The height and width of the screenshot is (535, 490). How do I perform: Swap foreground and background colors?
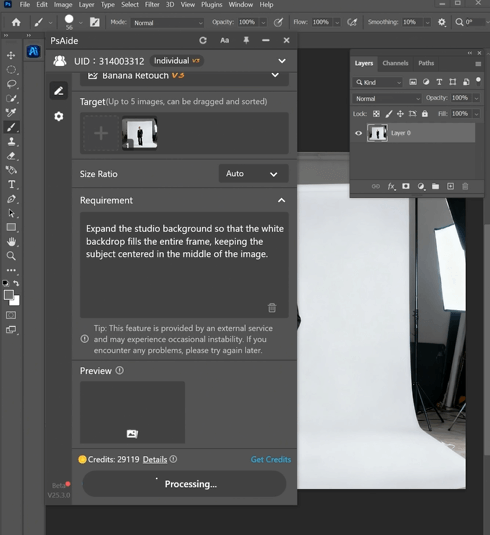(x=16, y=283)
